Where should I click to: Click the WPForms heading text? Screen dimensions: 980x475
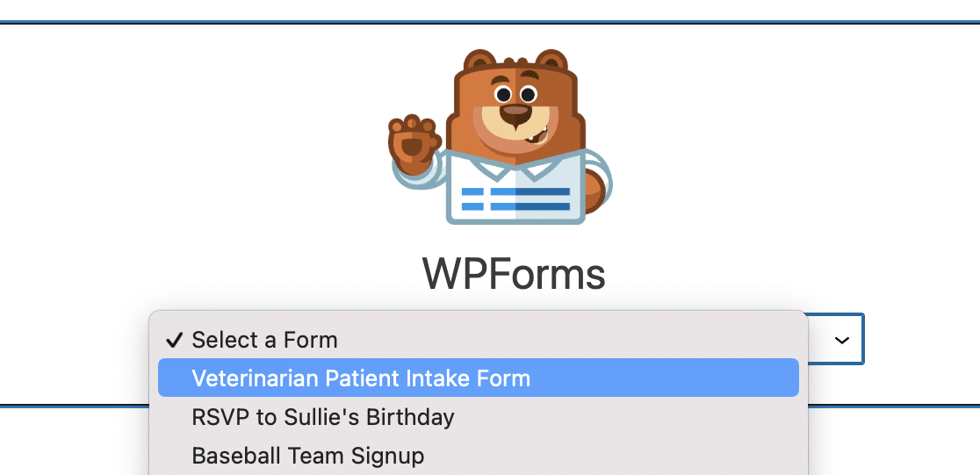tap(514, 274)
